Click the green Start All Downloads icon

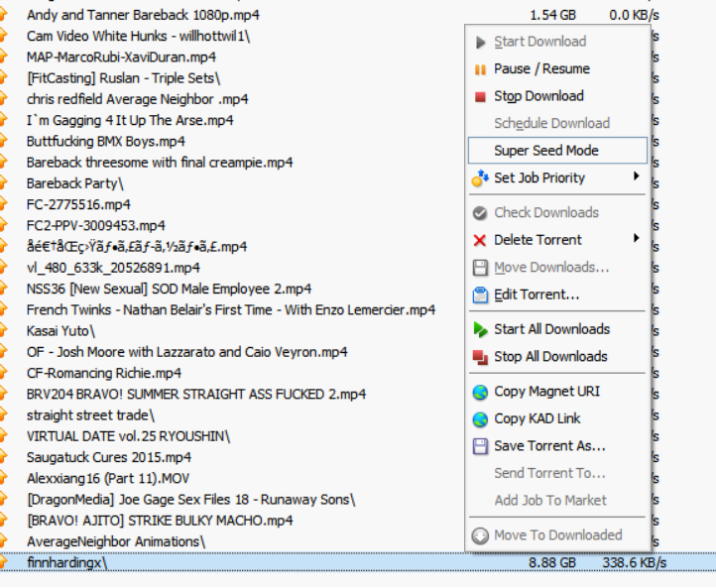pos(480,329)
